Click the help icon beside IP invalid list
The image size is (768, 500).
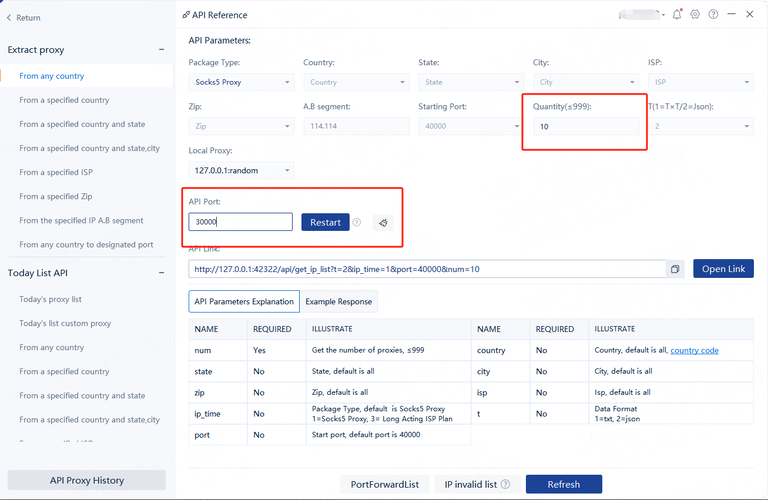[505, 484]
